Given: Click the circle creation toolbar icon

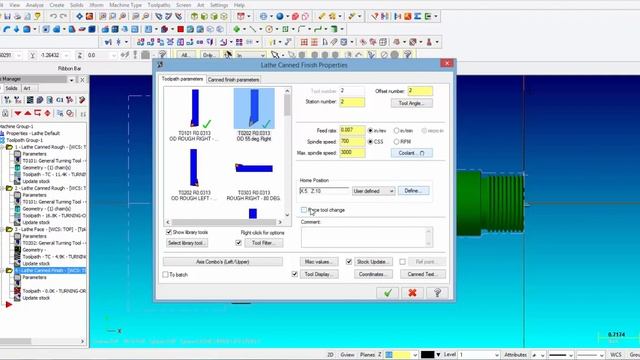Looking at the screenshot, I should pyautogui.click(x=269, y=29).
